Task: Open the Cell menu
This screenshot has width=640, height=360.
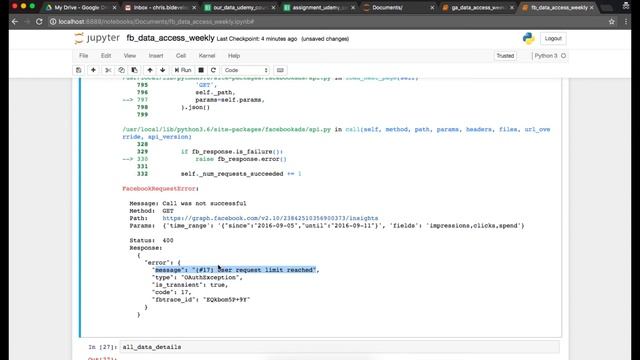Action: [181, 56]
